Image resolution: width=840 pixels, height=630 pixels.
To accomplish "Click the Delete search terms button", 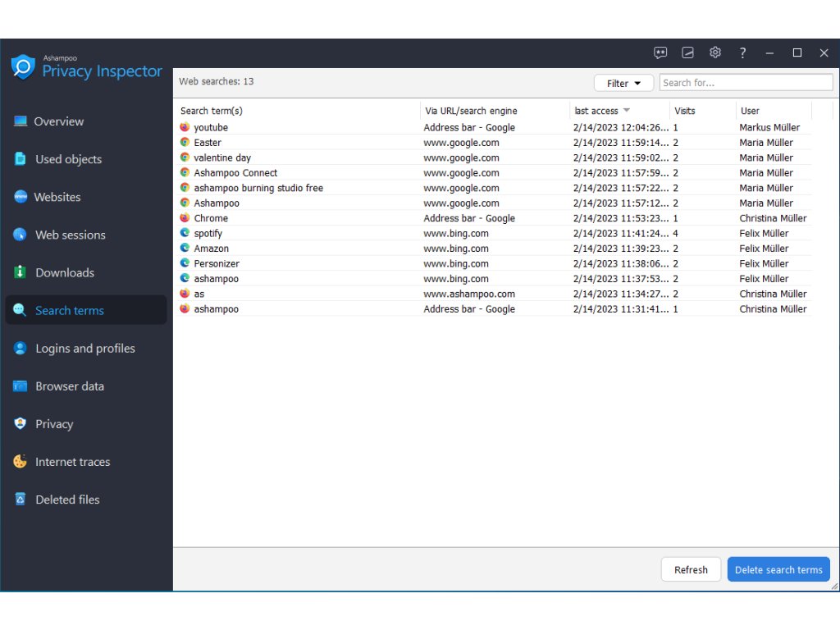I will 778,569.
